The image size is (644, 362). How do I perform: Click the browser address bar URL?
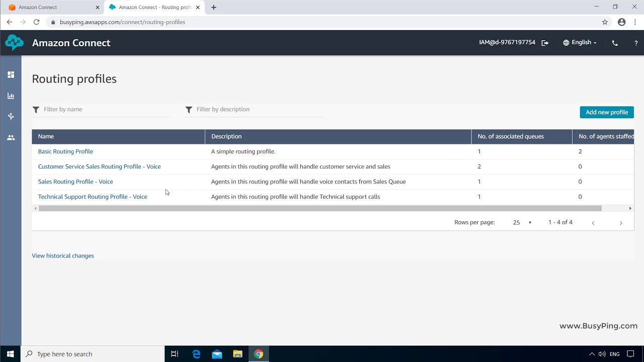coord(122,22)
